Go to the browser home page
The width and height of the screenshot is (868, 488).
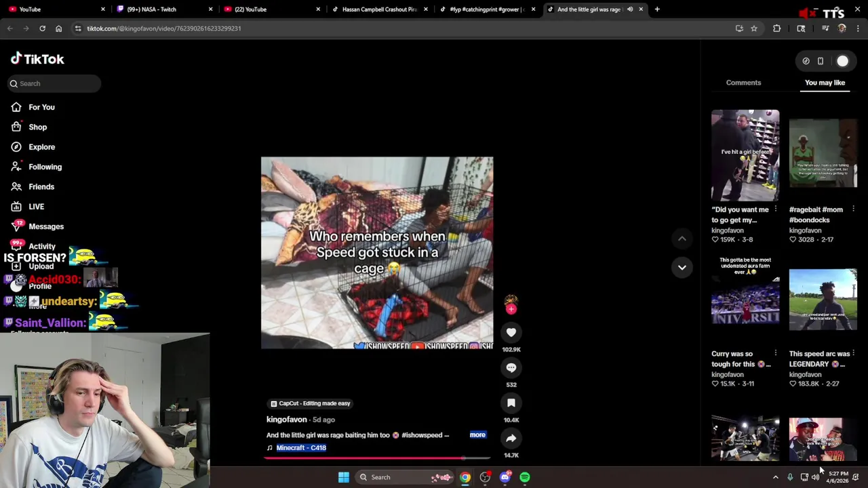pos(59,28)
